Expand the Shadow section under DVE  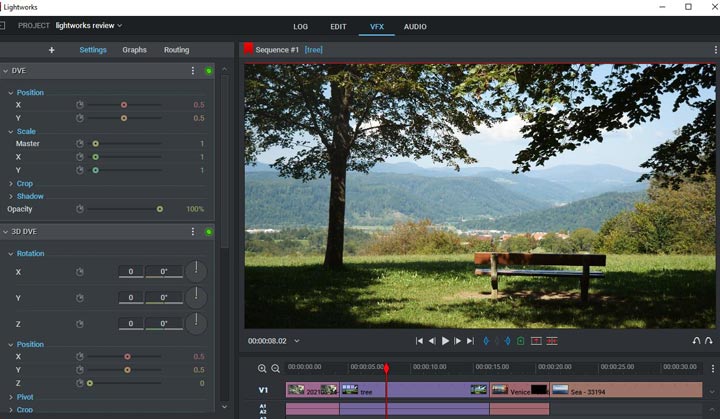coord(29,197)
